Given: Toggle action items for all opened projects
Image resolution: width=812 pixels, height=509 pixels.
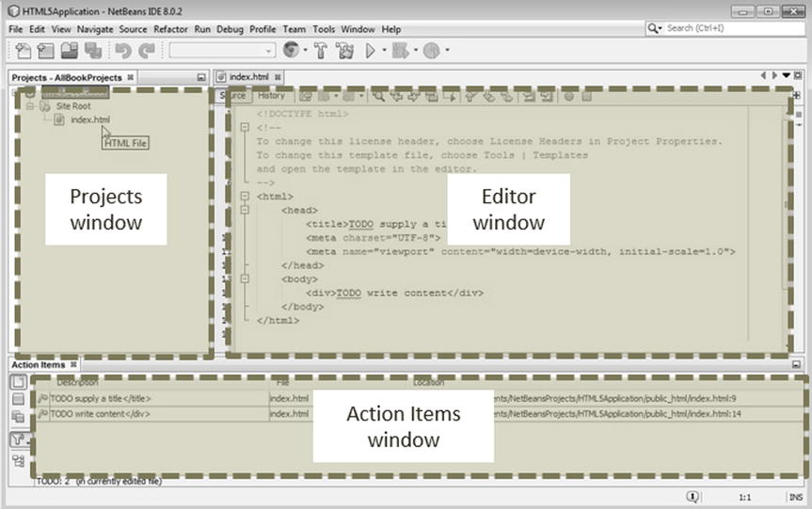Looking at the screenshot, I should [x=18, y=416].
